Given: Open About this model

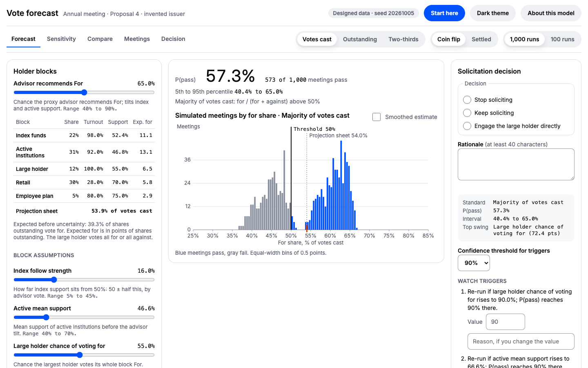Looking at the screenshot, I should (x=551, y=13).
